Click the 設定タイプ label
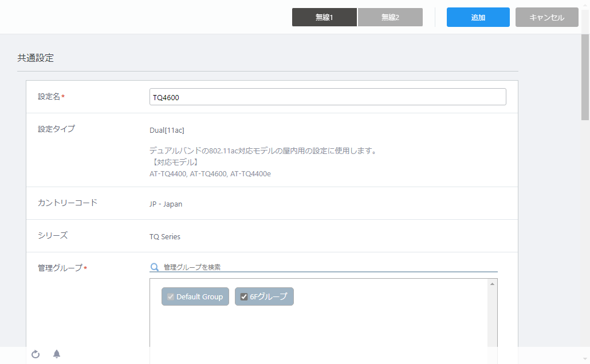The width and height of the screenshot is (590, 364). coord(57,129)
